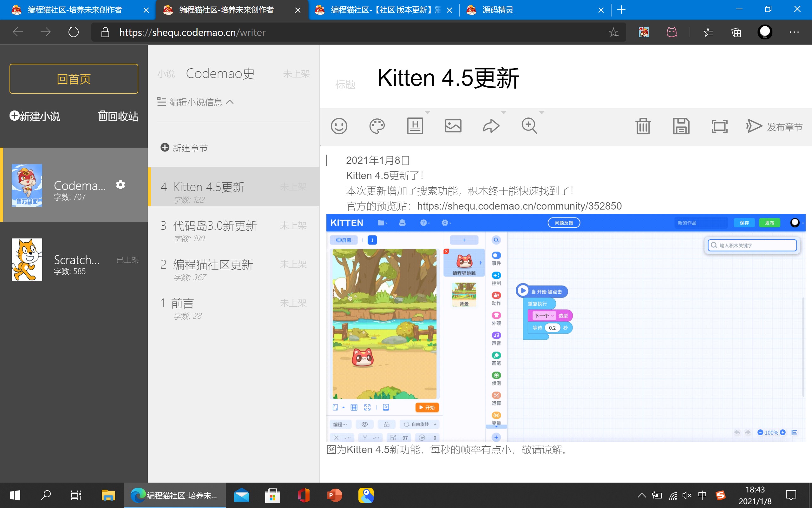Switch to 源码精灵 browser tab
The height and width of the screenshot is (508, 812).
535,10
